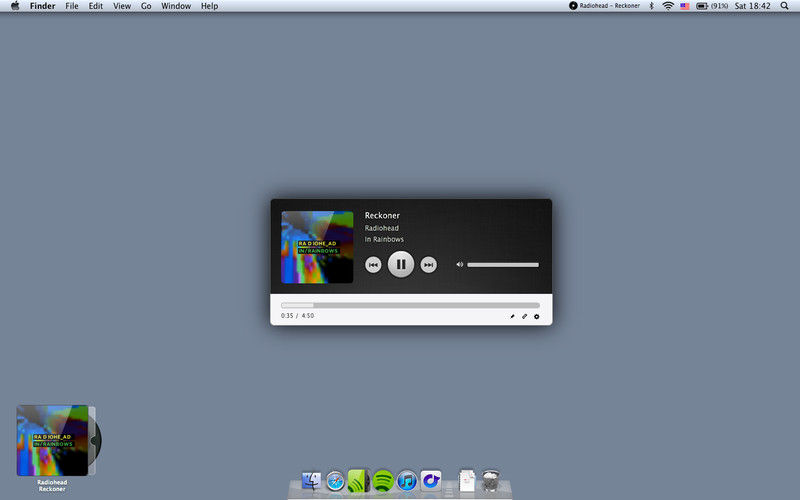Skip to the next track
The width and height of the screenshot is (800, 500).
pos(429,265)
